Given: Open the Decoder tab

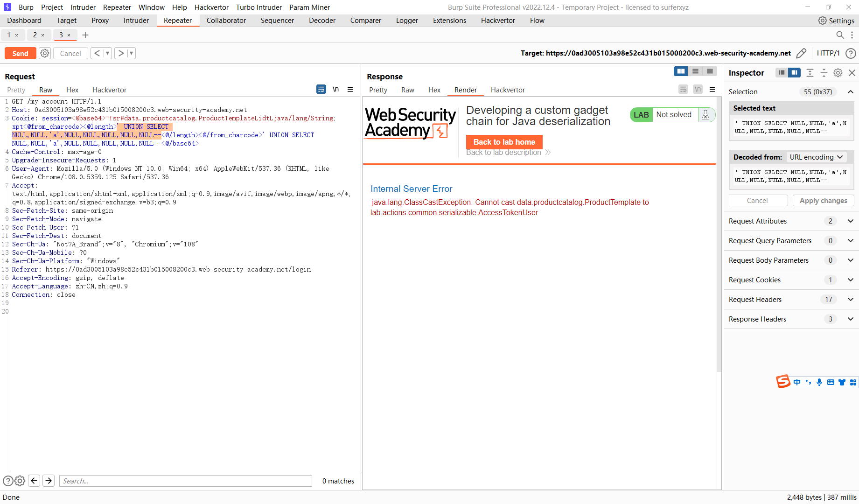Looking at the screenshot, I should 322,21.
